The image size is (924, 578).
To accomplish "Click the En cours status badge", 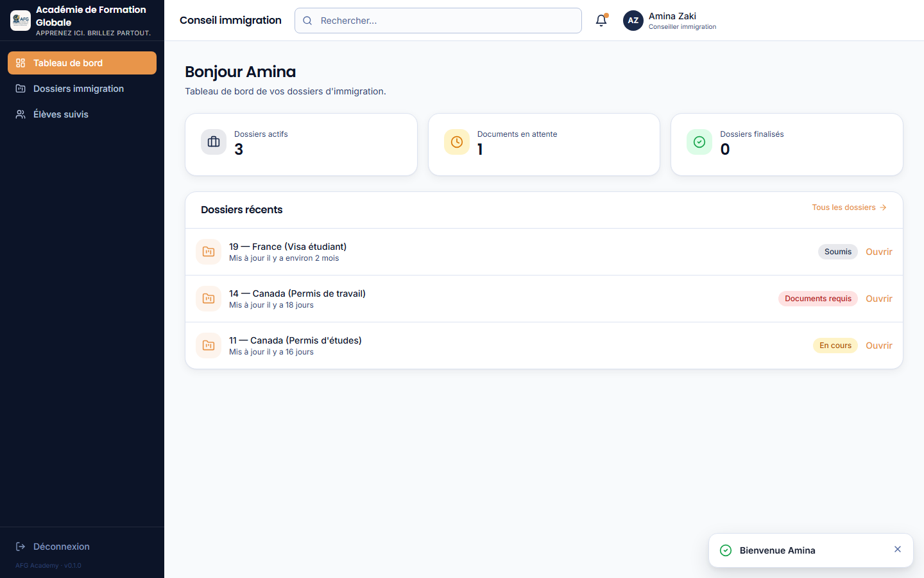I will [x=835, y=346].
